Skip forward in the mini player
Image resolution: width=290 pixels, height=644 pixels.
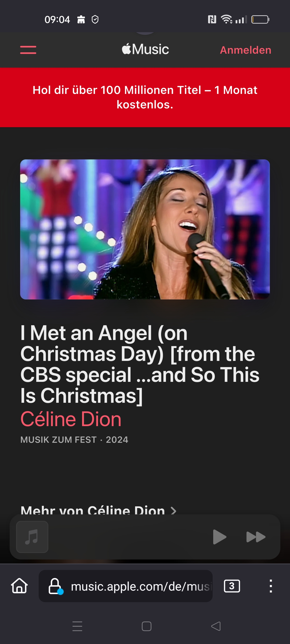(x=256, y=537)
